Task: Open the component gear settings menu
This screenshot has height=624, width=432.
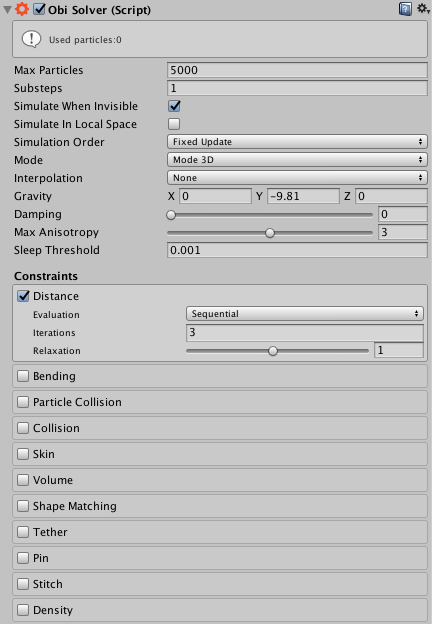Action: pos(423,8)
